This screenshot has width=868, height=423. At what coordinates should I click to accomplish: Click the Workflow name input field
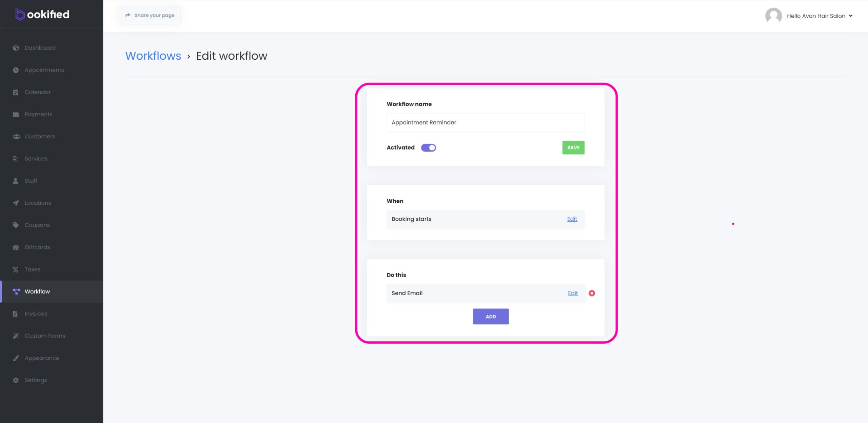(485, 122)
